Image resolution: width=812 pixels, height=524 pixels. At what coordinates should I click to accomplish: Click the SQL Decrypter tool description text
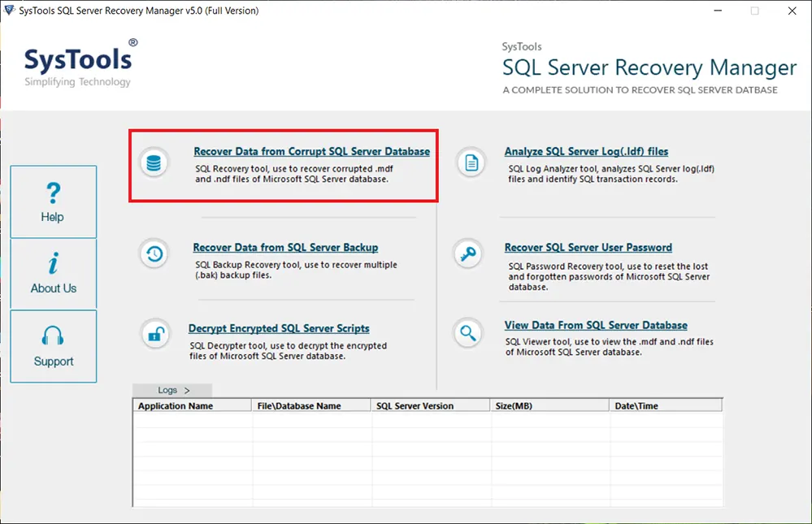click(x=288, y=351)
